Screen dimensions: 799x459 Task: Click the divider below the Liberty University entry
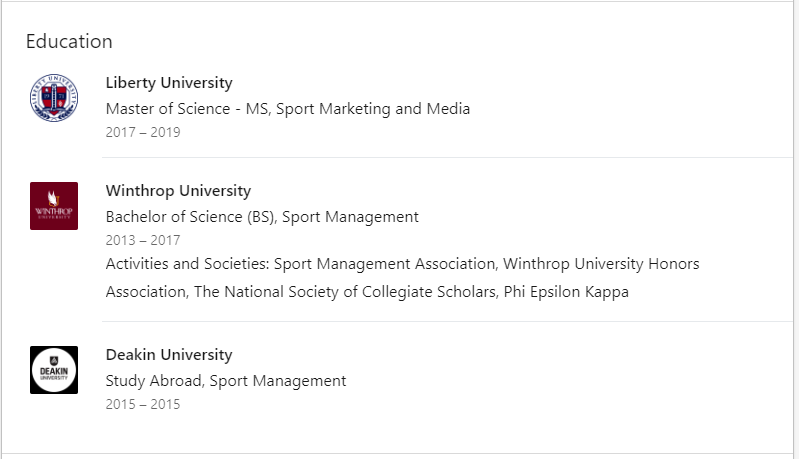(447, 157)
